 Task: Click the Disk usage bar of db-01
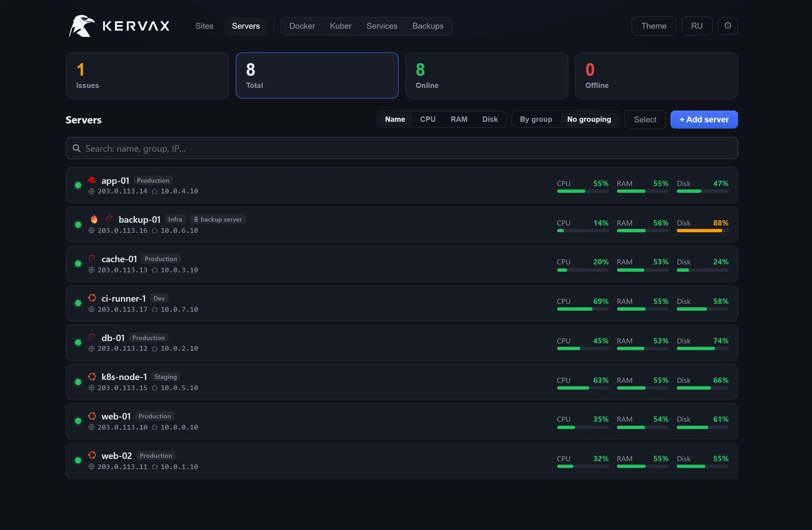(703, 348)
